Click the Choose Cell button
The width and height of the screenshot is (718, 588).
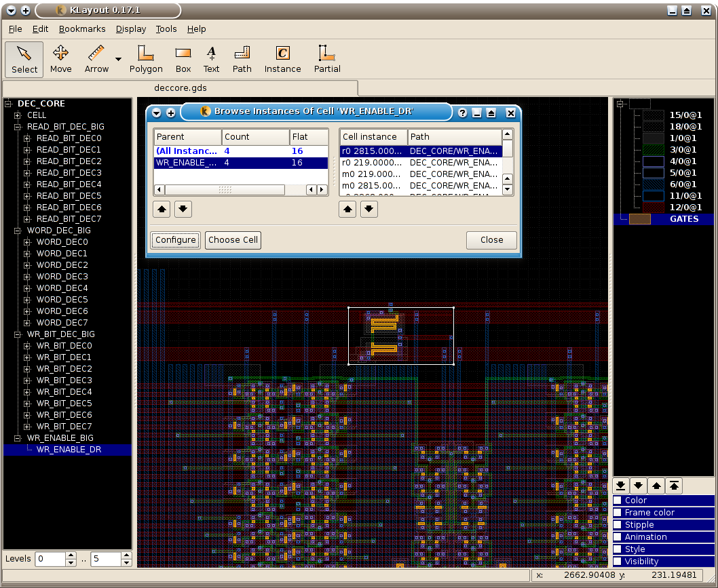click(x=233, y=240)
